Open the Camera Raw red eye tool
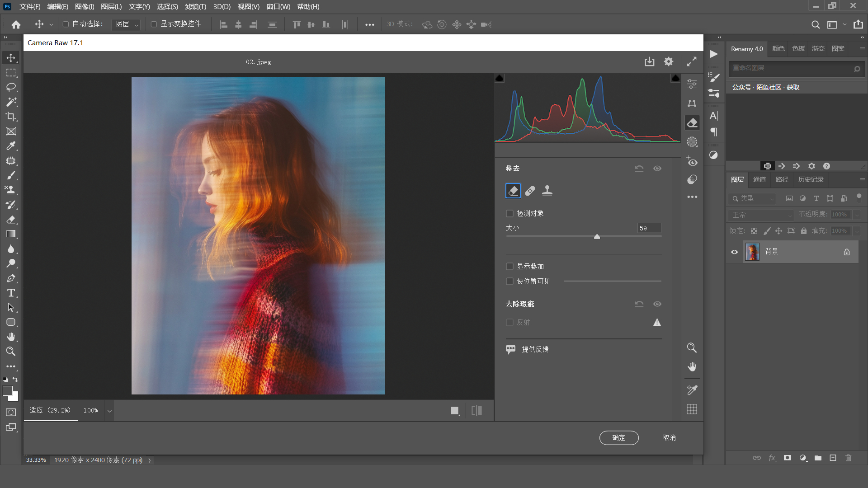 tap(692, 161)
